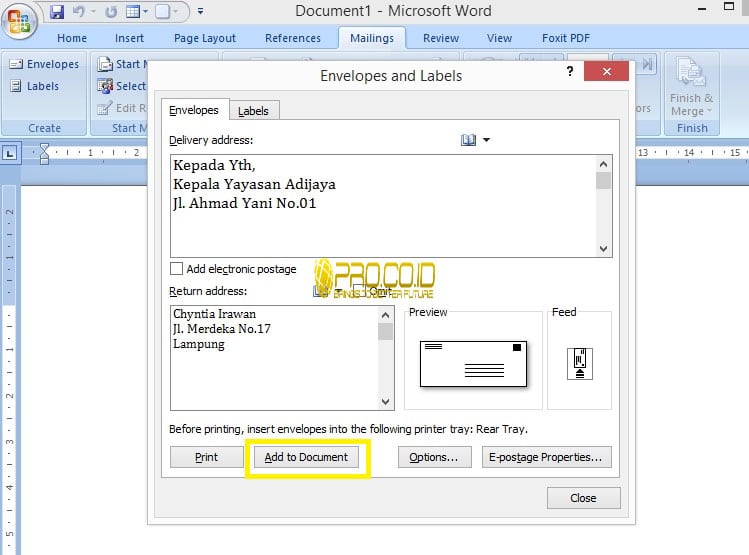Click the Feed method envelope icon

pyautogui.click(x=579, y=364)
